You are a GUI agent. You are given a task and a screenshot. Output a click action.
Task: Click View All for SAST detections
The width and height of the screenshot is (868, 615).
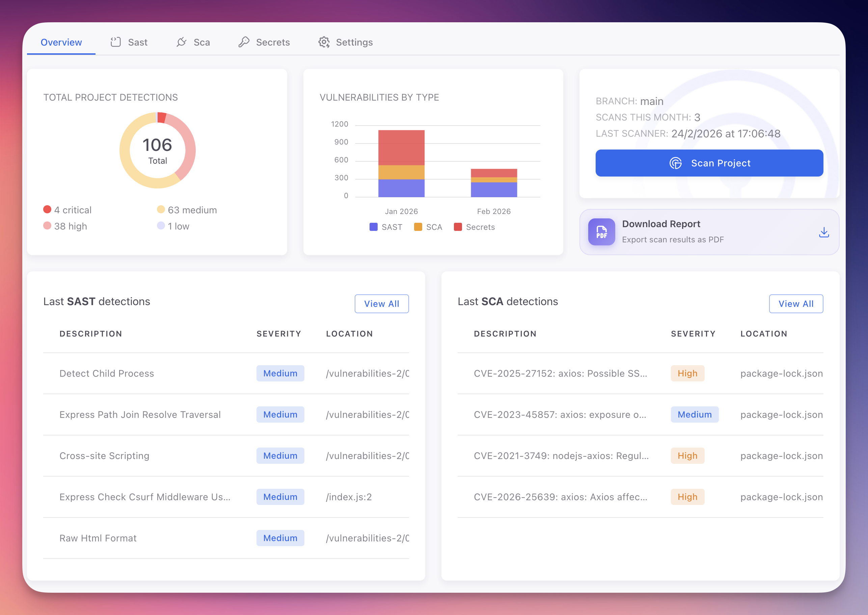coord(382,303)
